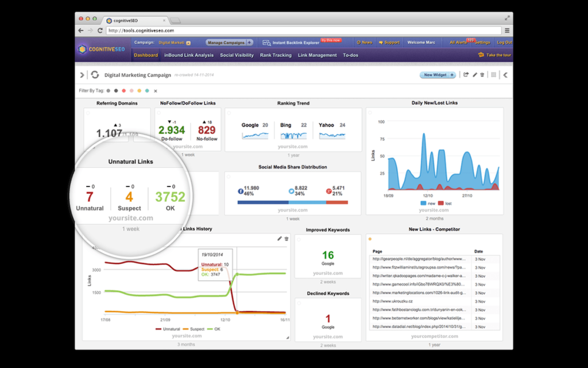This screenshot has width=588, height=368.
Task: Go to Social Visibility
Action: tap(237, 55)
